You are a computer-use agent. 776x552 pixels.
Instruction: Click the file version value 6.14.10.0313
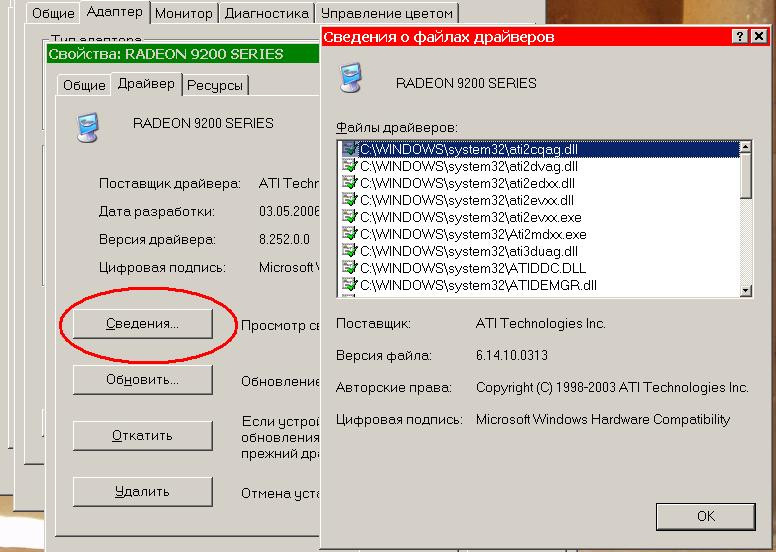point(512,355)
